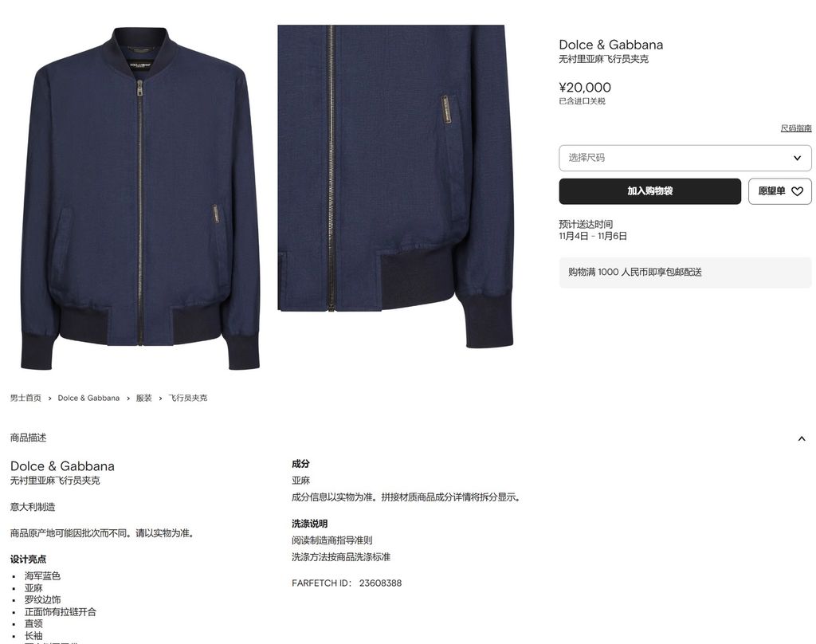Click the 商品描述 section header
This screenshot has height=644, width=816.
click(28, 438)
